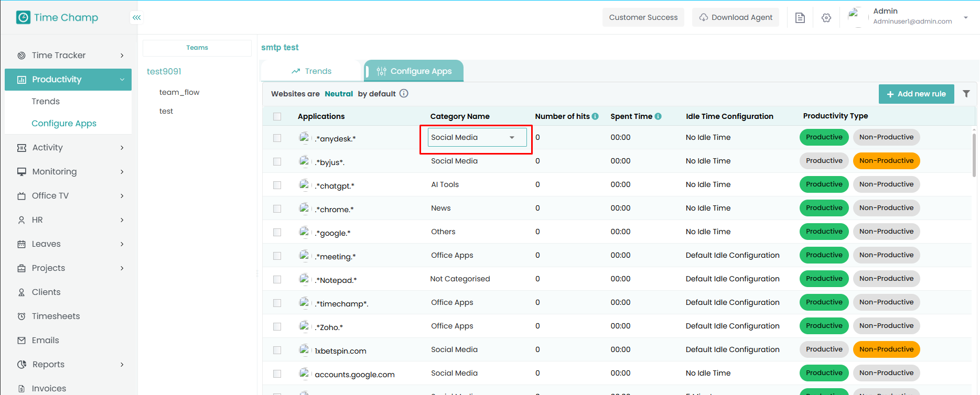Select team_flow in the Teams list
The width and height of the screenshot is (980, 395).
179,92
